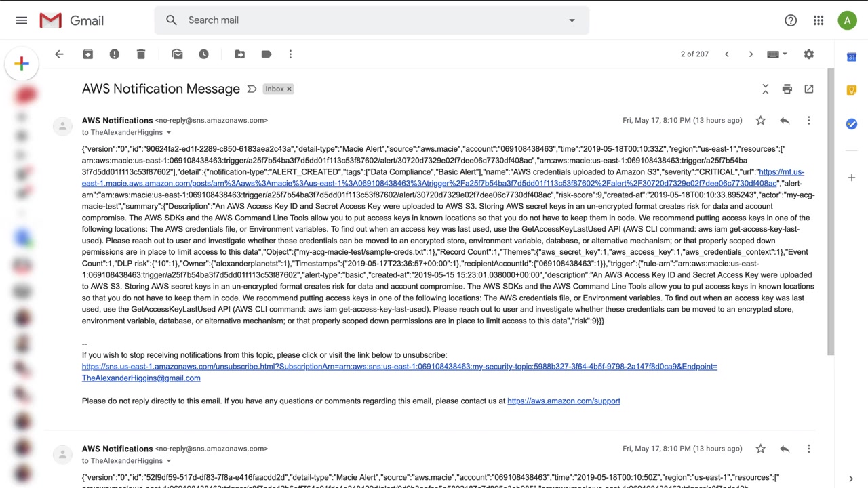Viewport: 868px width, 488px height.
Task: Star the second AWS Notifications message
Action: click(x=761, y=449)
